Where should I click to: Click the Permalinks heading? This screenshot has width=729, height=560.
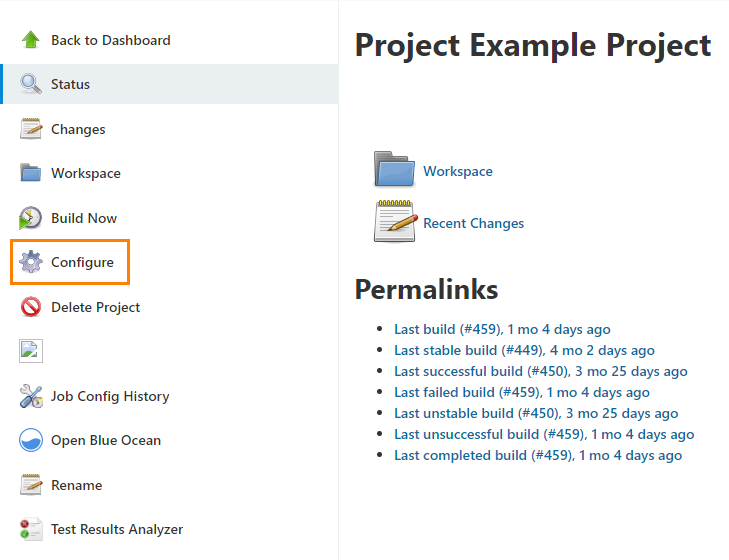(x=426, y=289)
